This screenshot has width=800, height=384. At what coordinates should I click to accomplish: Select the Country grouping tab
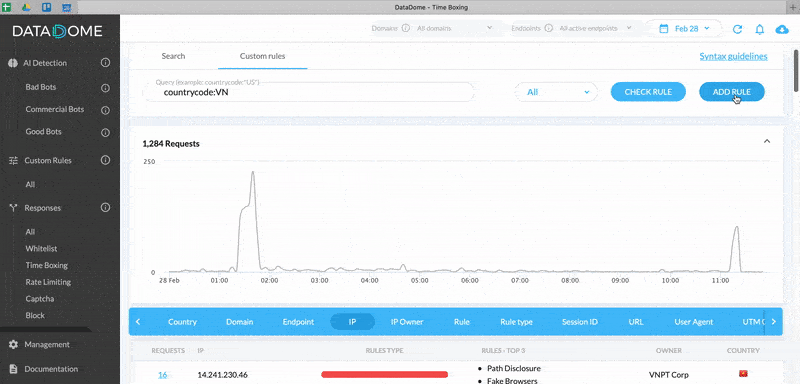click(x=182, y=322)
